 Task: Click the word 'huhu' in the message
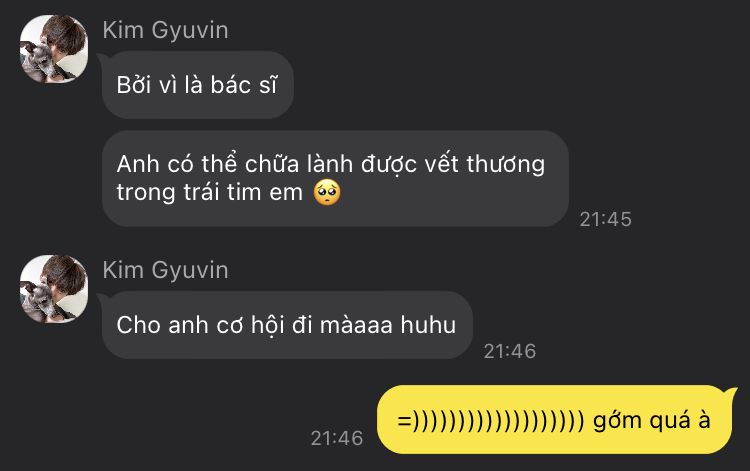click(428, 325)
